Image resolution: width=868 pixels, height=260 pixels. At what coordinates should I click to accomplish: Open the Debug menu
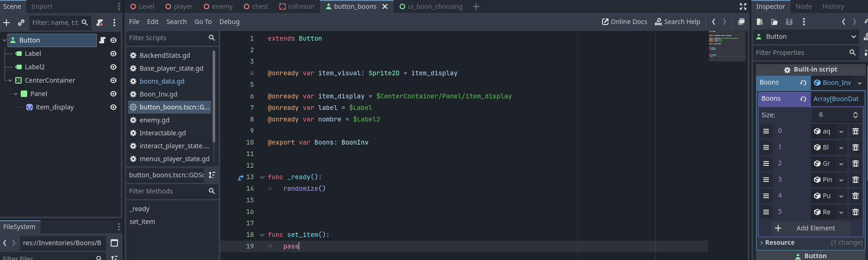(x=229, y=22)
